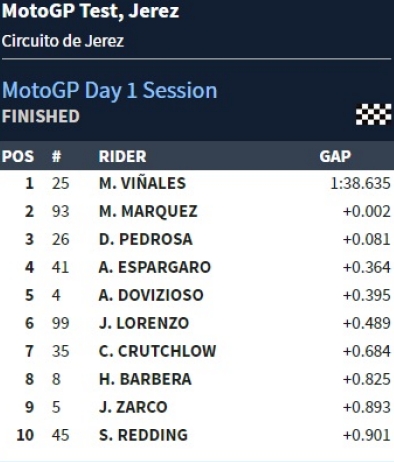Screen dimensions: 394x462
Task: Click the 1:38.635 fastest lap time
Action: [x=360, y=183]
